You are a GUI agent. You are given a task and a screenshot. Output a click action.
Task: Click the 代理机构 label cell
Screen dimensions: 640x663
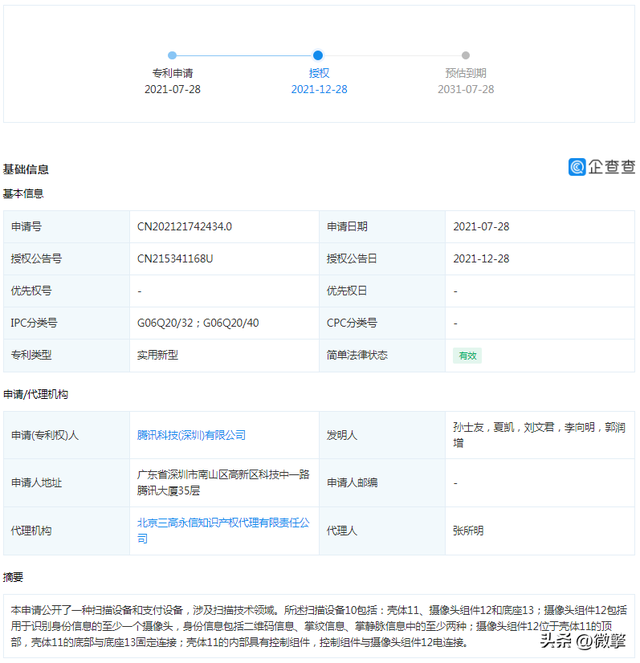tap(66, 531)
